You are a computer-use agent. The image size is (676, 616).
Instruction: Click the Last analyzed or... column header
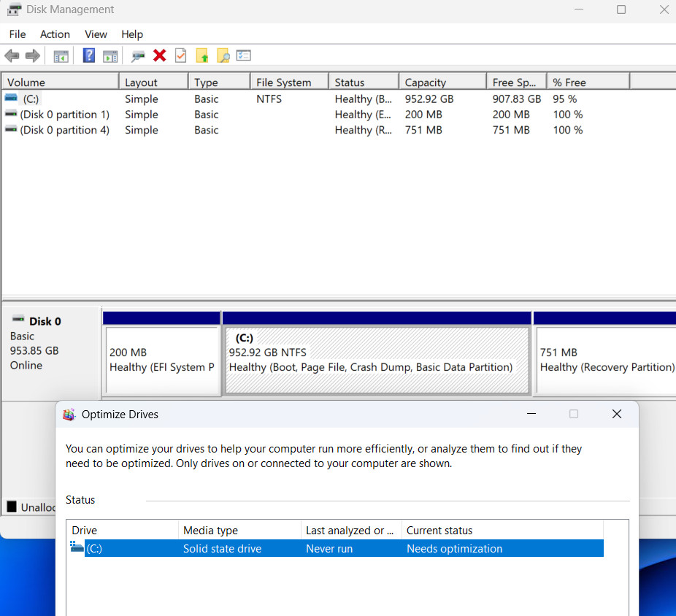click(351, 530)
